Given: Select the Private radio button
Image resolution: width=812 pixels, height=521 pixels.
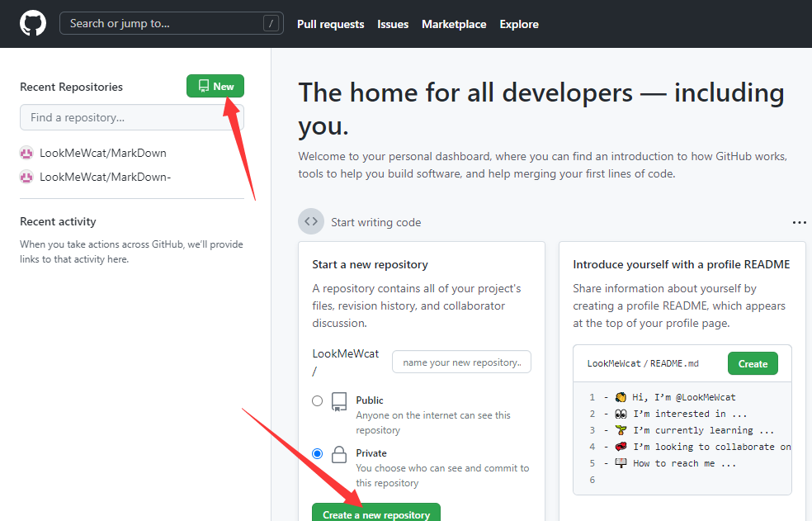Looking at the screenshot, I should click(x=318, y=453).
